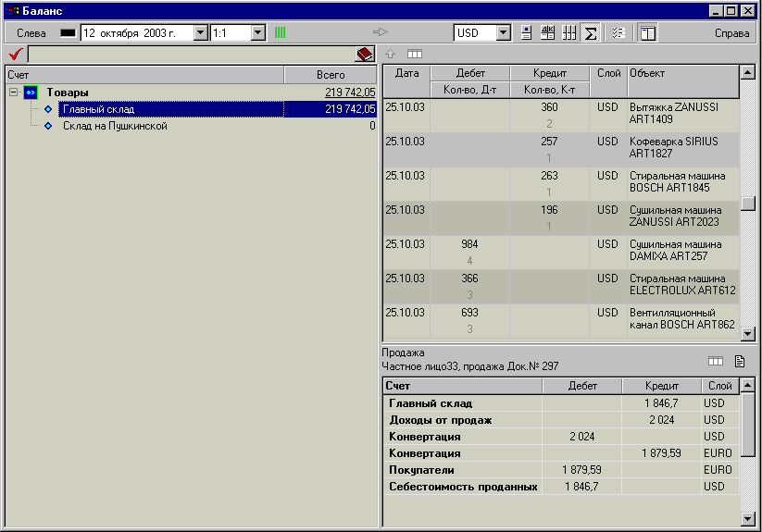
Task: Click the red checkmark icon
Action: (x=16, y=54)
